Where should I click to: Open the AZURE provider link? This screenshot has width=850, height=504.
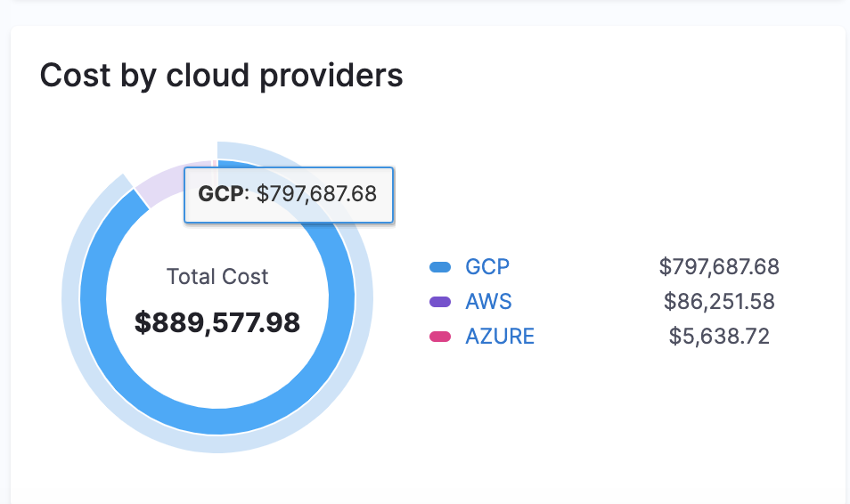[x=500, y=337]
